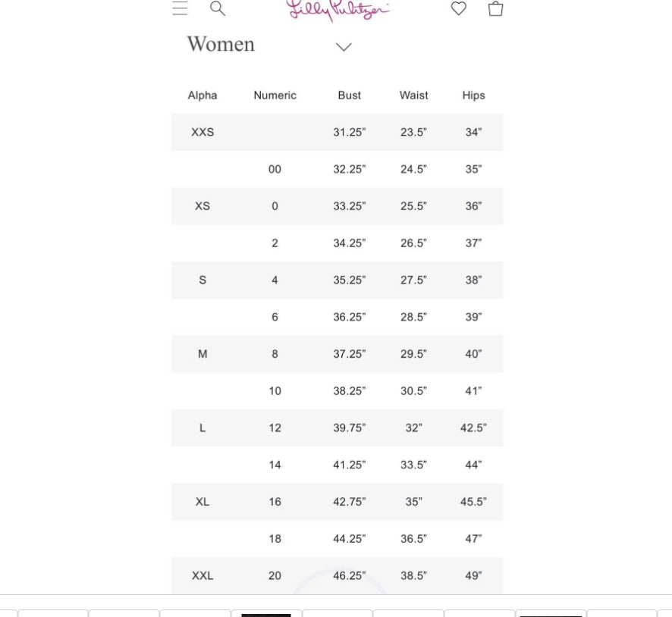Screen dimensions: 672x617
Task: Select the M alpha size label
Action: pos(203,354)
